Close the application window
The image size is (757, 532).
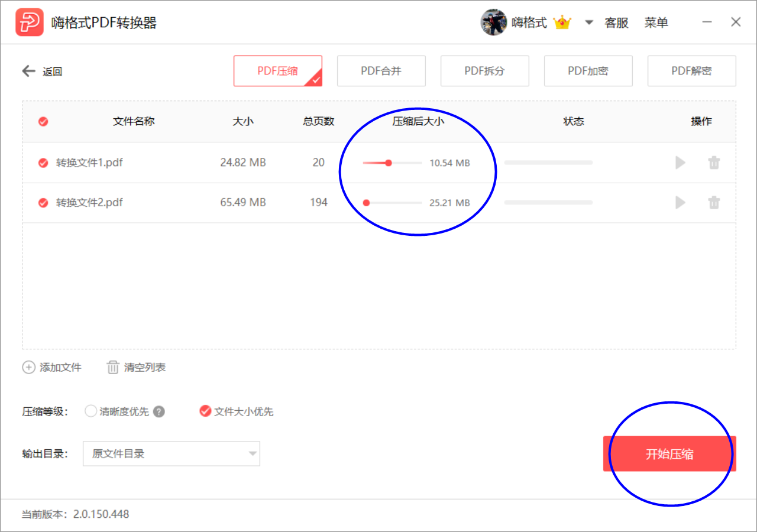click(736, 22)
